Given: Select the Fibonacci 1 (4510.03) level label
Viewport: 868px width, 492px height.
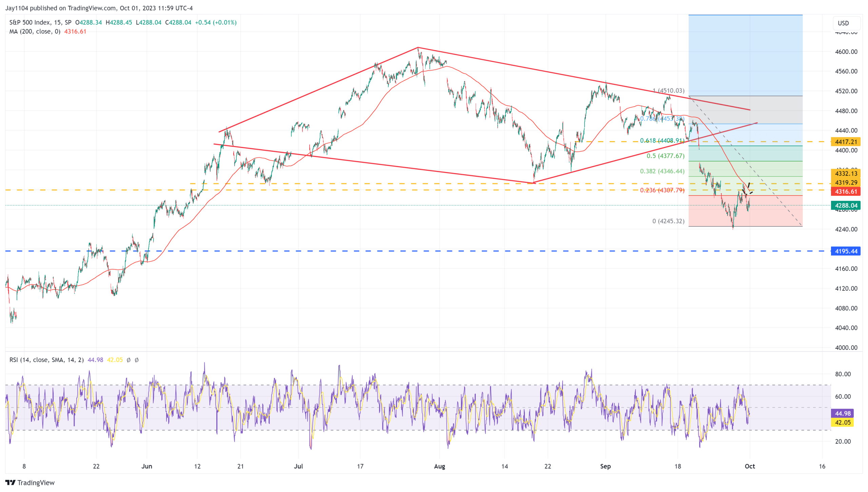Looking at the screenshot, I should coord(668,91).
